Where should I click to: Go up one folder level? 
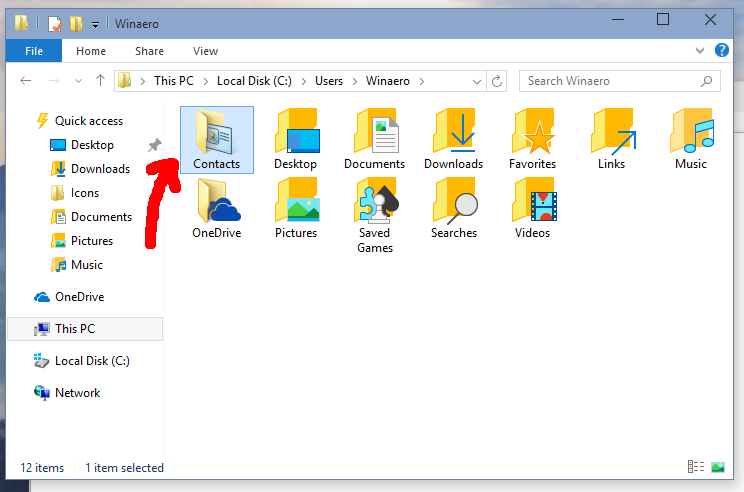click(100, 80)
